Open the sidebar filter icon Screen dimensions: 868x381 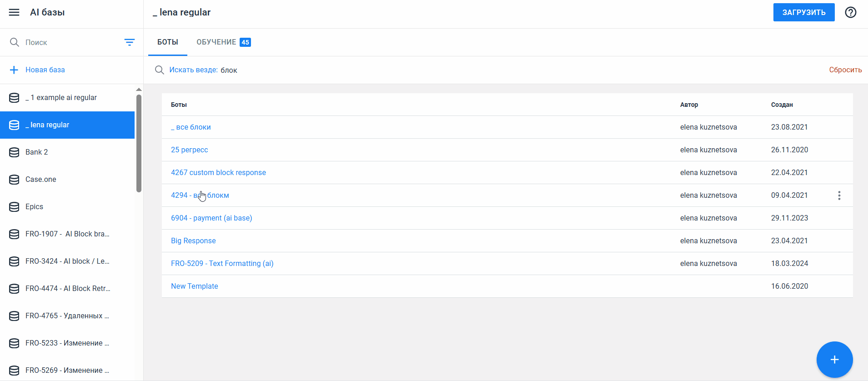[x=130, y=42]
